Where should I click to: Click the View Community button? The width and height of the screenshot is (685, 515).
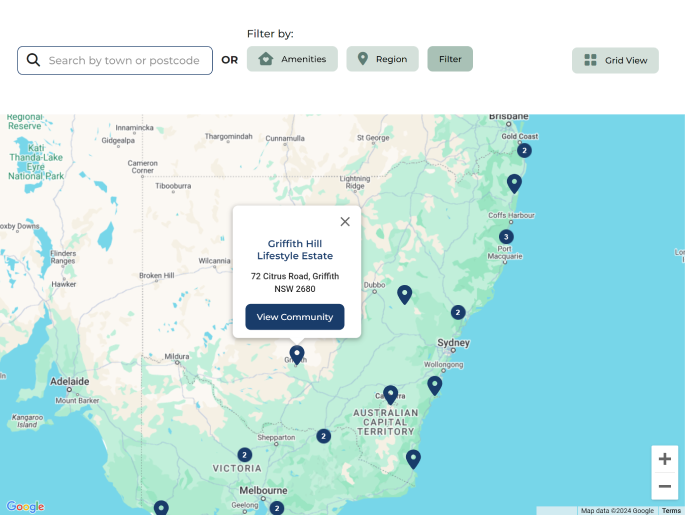[295, 317]
